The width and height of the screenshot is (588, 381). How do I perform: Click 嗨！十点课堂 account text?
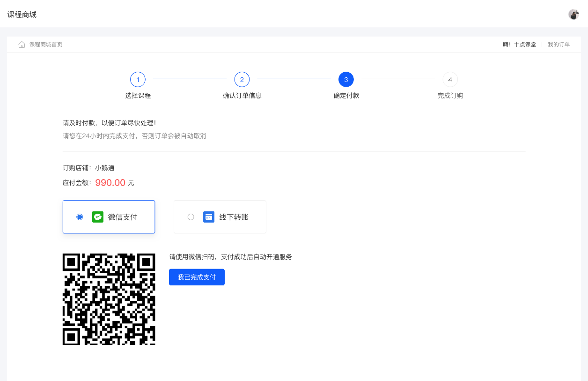(520, 45)
